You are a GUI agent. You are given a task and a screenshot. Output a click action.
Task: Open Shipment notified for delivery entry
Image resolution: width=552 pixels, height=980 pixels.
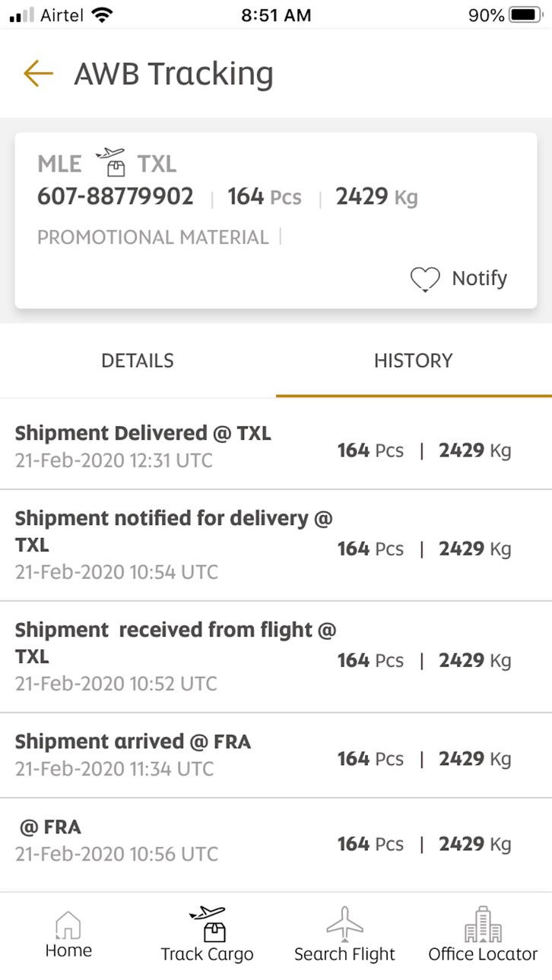276,545
